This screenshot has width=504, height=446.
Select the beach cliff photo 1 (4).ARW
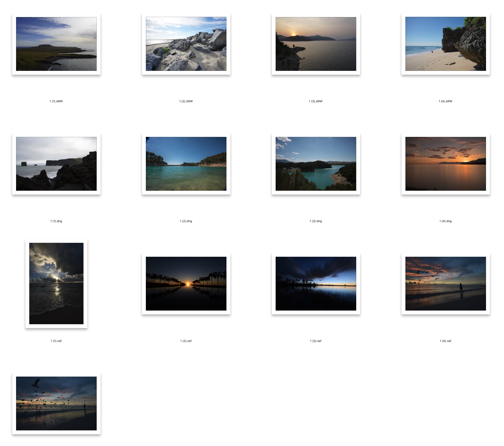tap(445, 44)
